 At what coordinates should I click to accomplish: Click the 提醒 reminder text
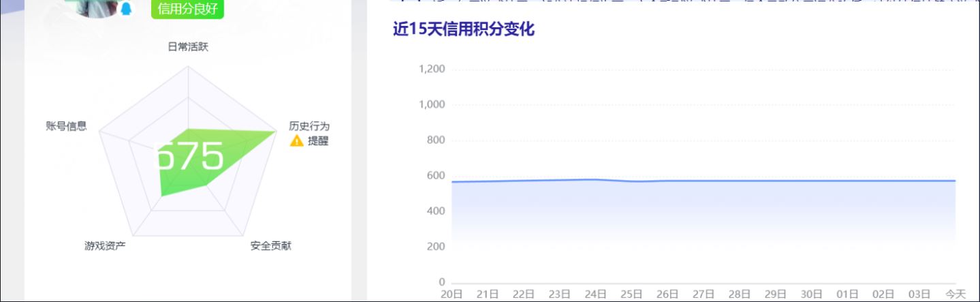[318, 140]
